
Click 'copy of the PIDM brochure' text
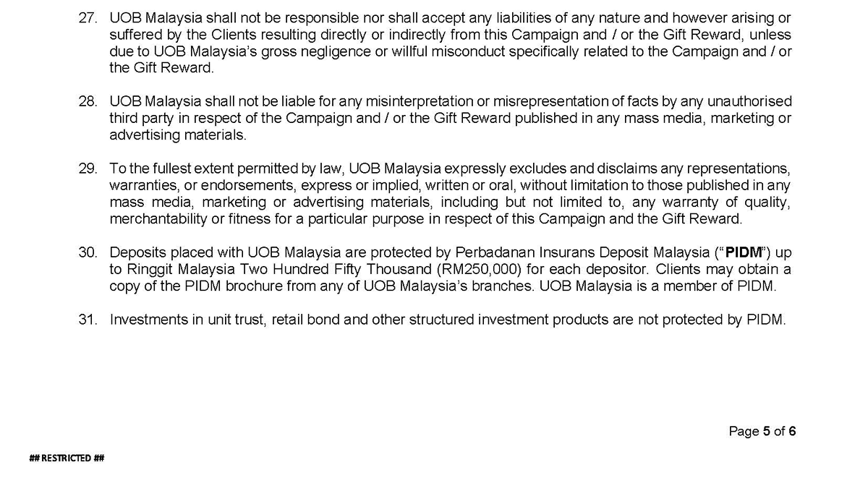pos(190,286)
